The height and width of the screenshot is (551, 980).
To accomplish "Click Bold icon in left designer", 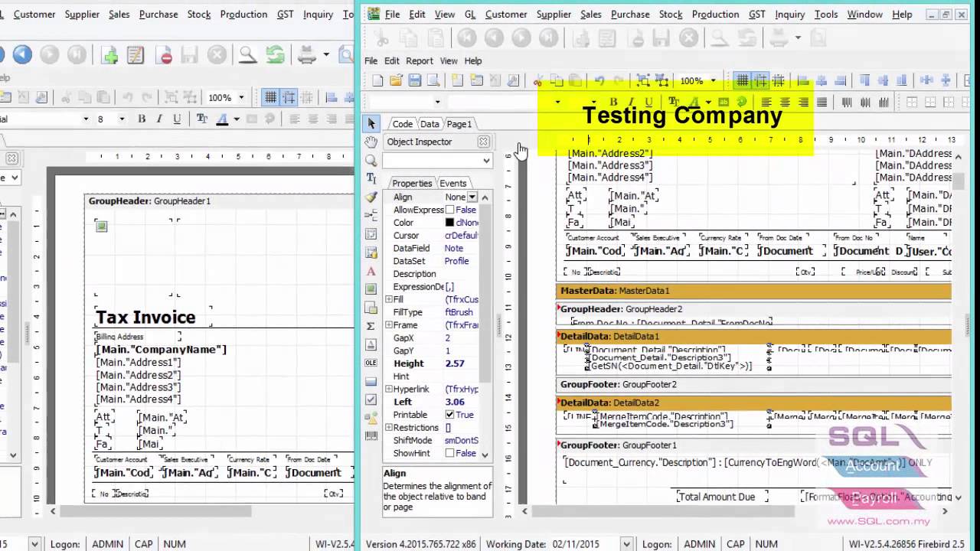I will pyautogui.click(x=142, y=119).
